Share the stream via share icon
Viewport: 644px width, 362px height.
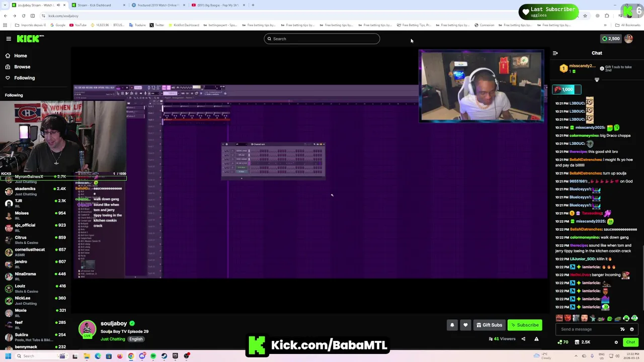[523, 339]
